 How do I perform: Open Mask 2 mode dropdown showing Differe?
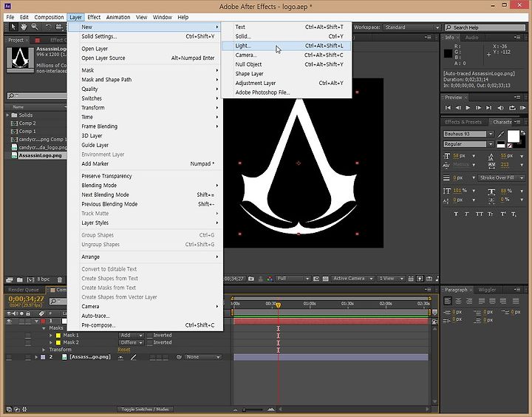point(131,342)
